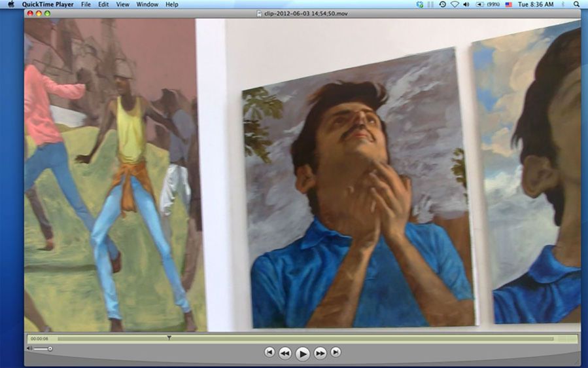This screenshot has width=588, height=368.
Task: Click the Time Machine menu bar icon
Action: (x=442, y=5)
